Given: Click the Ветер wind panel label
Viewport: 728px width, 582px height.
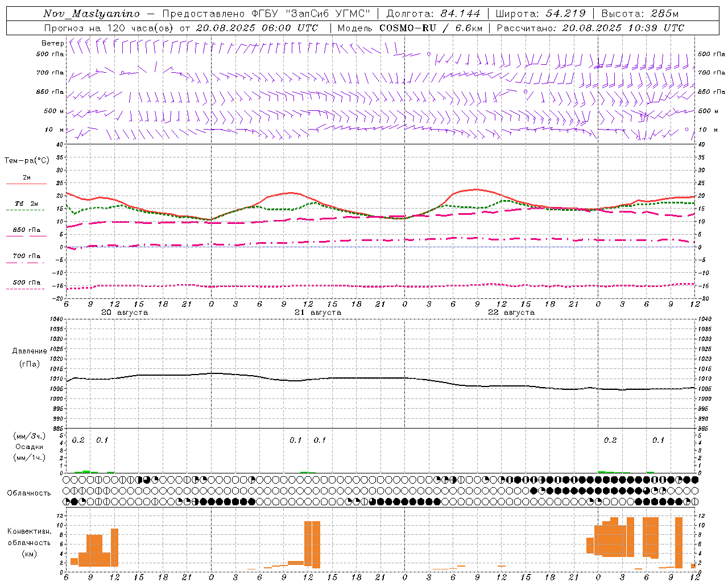Looking at the screenshot, I should point(52,43).
